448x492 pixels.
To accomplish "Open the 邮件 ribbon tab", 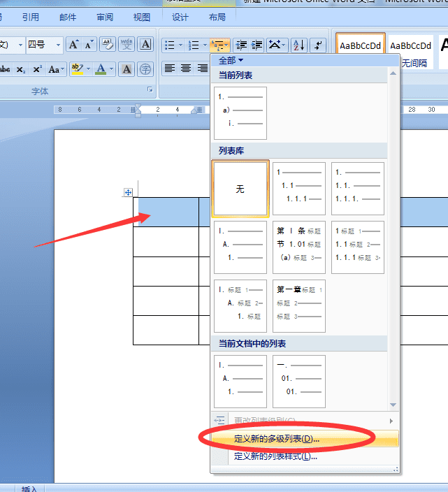I will [x=68, y=17].
